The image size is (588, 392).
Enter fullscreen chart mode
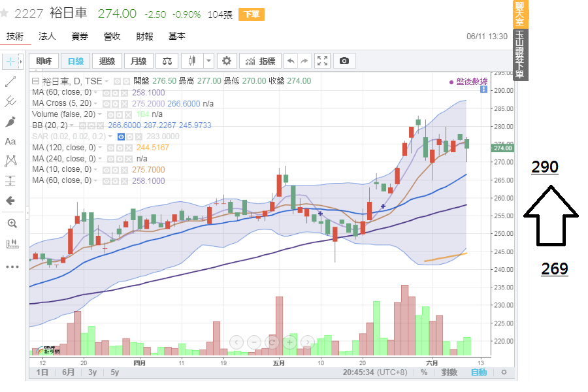pos(322,61)
